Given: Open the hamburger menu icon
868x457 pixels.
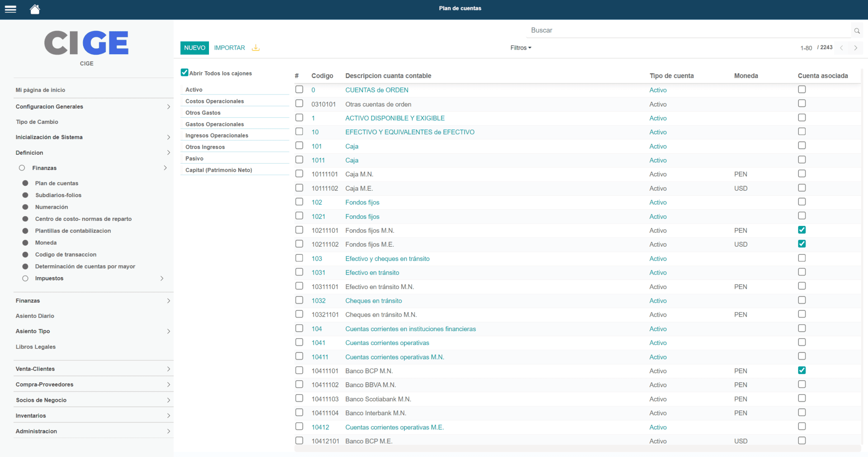Looking at the screenshot, I should click(x=10, y=9).
